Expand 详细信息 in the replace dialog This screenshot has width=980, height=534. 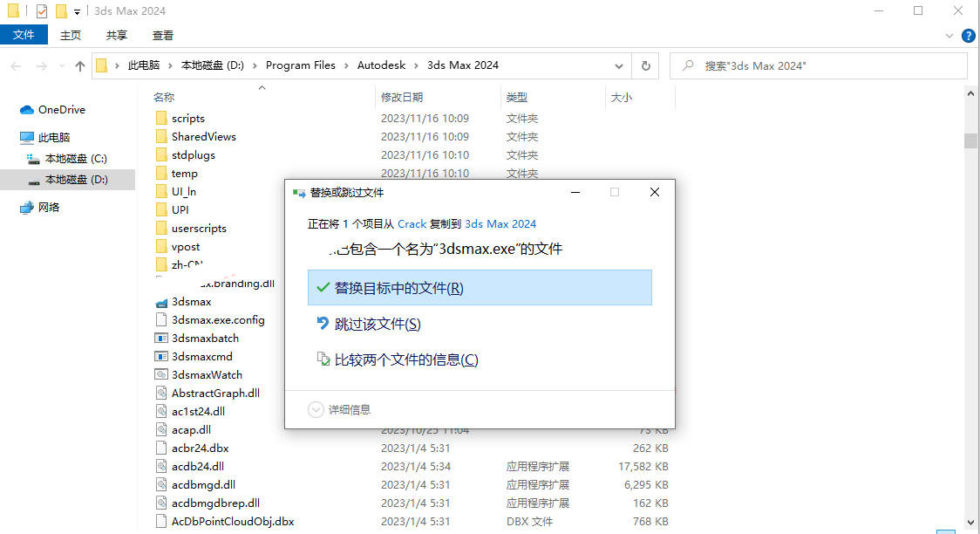tap(339, 409)
